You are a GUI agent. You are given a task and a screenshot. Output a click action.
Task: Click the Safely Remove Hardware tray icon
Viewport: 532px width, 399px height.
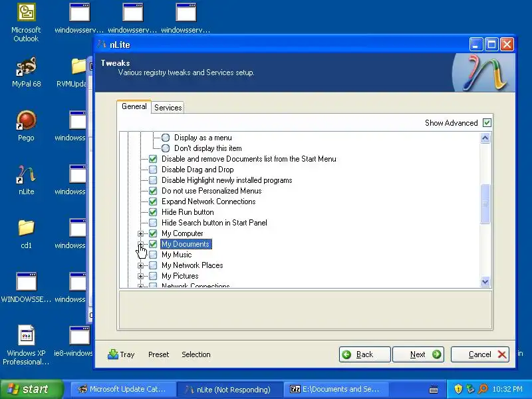pos(470,389)
